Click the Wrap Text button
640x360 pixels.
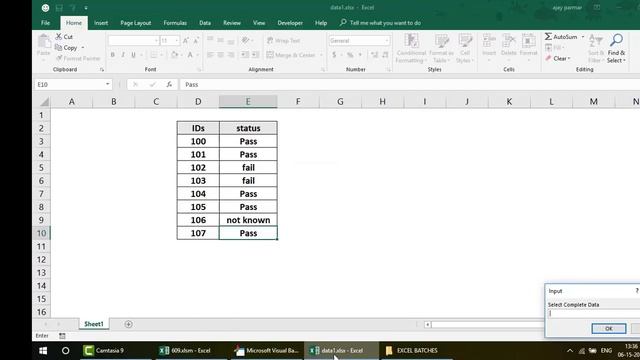tap(284, 40)
